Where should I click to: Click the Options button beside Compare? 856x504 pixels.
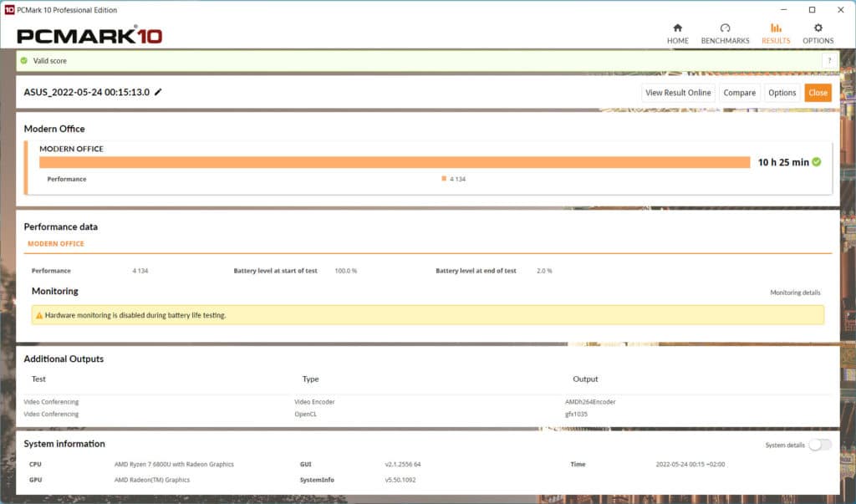point(782,93)
